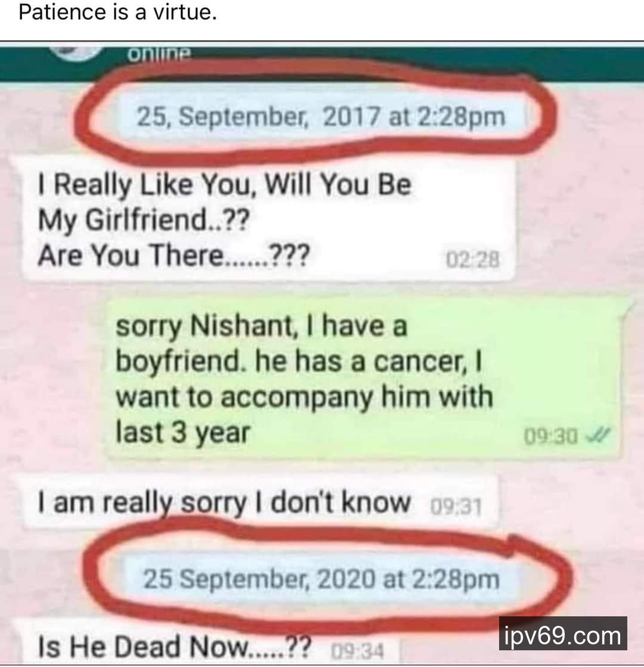Image resolution: width=644 pixels, height=667 pixels.
Task: Tap the "online" status text
Action: 159,54
